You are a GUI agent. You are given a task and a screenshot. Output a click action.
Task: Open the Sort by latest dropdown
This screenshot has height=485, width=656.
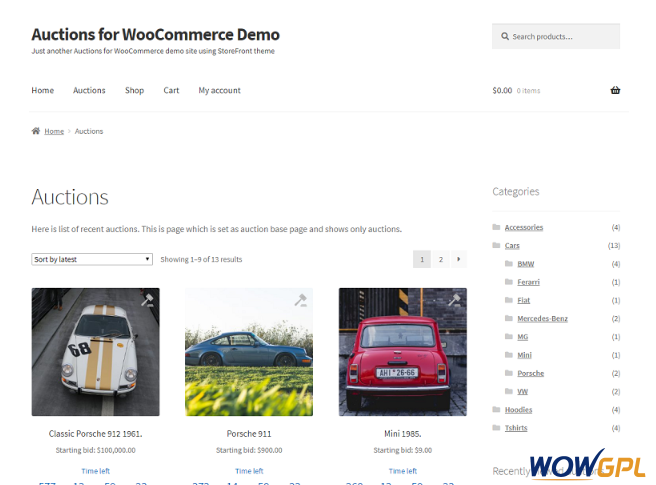tap(92, 259)
